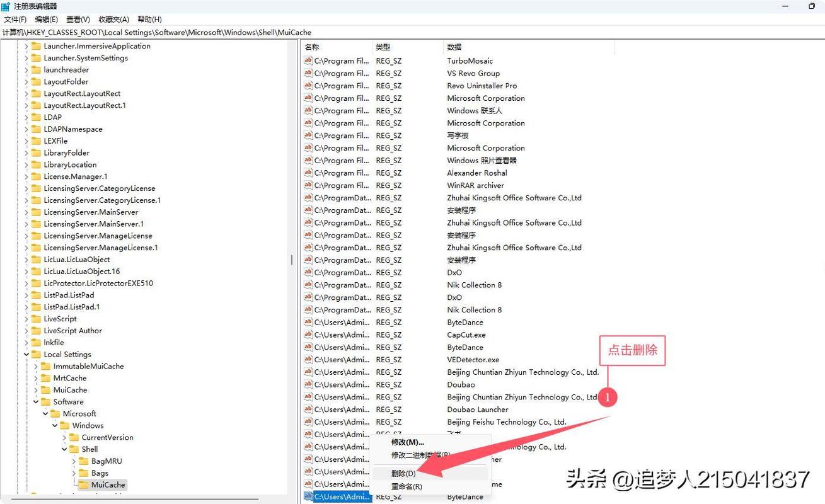The height and width of the screenshot is (504, 825).
Task: Expand the ImmutableMuiCache key
Action: (36, 366)
